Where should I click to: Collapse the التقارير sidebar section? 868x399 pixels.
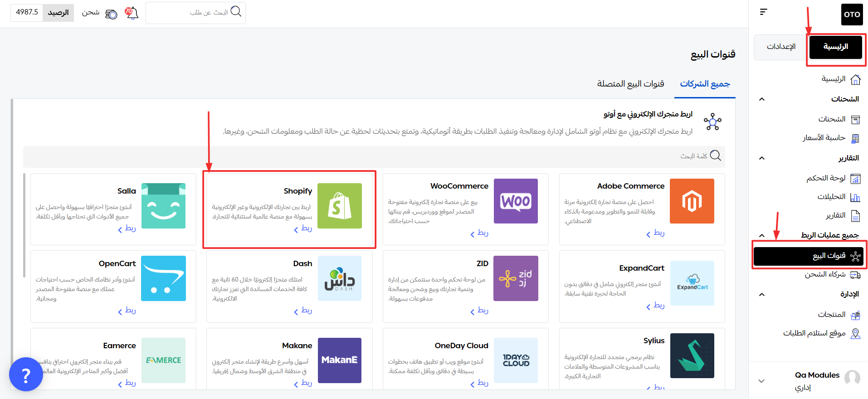pyautogui.click(x=762, y=158)
